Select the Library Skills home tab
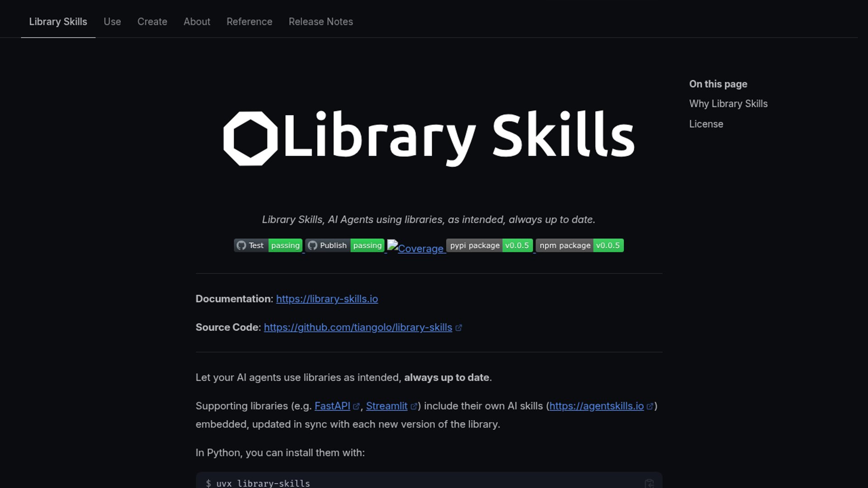Viewport: 868px width, 488px height. pyautogui.click(x=58, y=22)
